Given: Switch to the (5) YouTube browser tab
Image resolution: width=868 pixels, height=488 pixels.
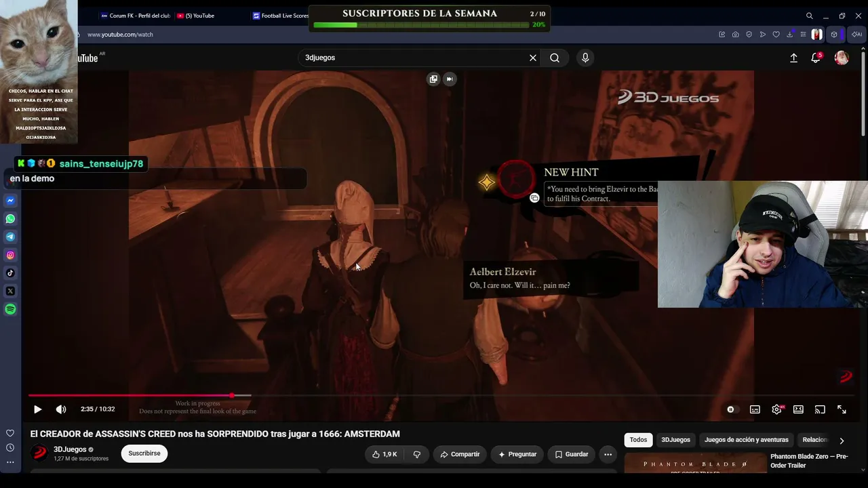Looking at the screenshot, I should (197, 16).
